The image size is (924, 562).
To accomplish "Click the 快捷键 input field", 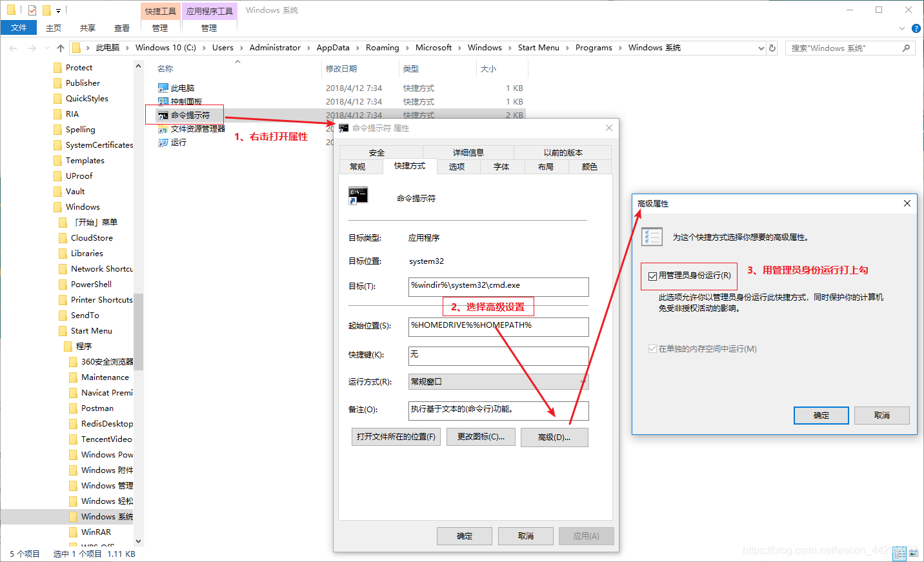I will click(x=499, y=356).
